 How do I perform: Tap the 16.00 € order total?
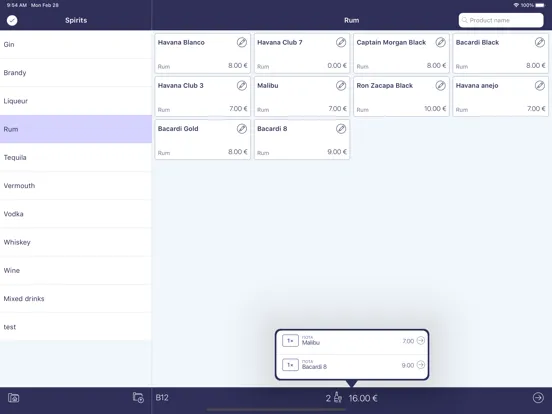(363, 398)
